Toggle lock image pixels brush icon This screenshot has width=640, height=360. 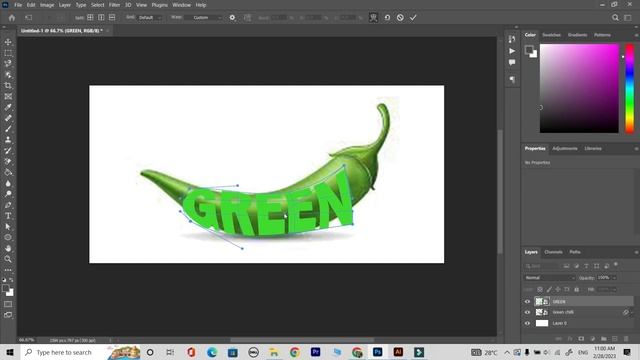(x=549, y=289)
